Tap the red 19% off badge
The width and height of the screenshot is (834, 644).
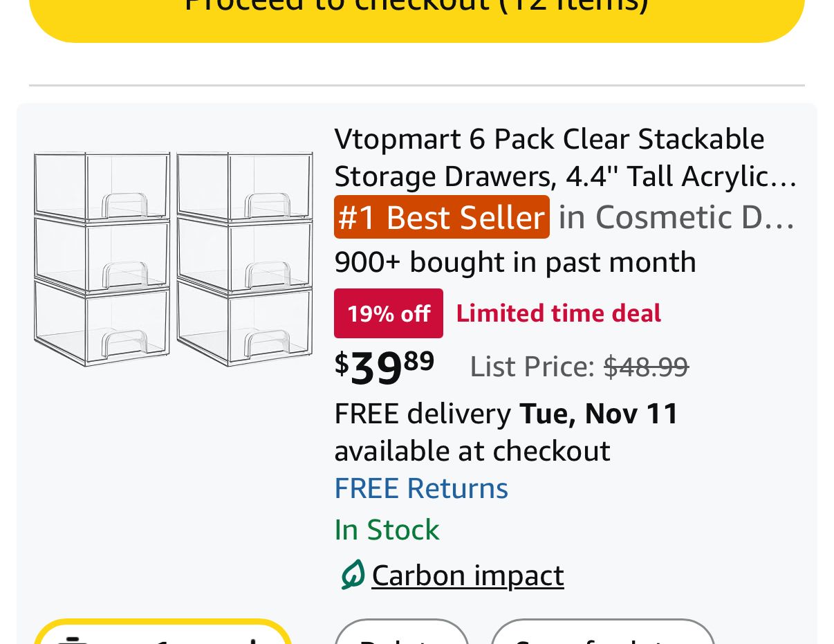click(x=388, y=313)
